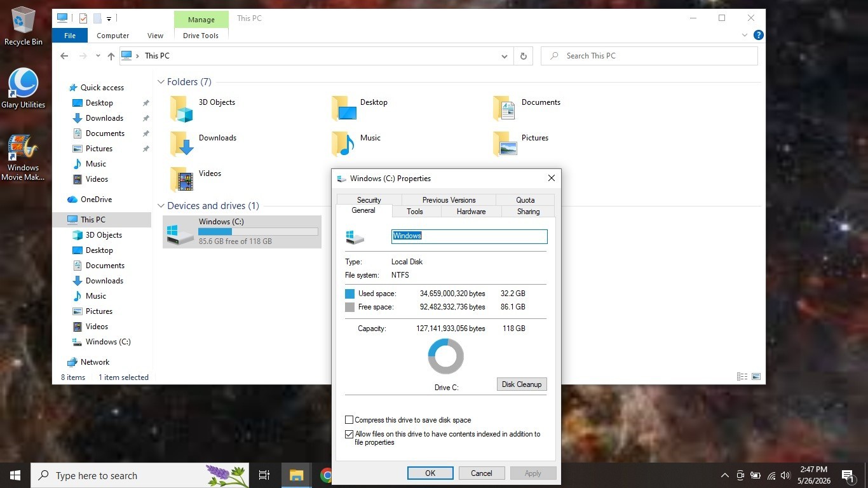This screenshot has width=868, height=488.
Task: Click the New folder quick access toolbar icon
Action: click(97, 18)
